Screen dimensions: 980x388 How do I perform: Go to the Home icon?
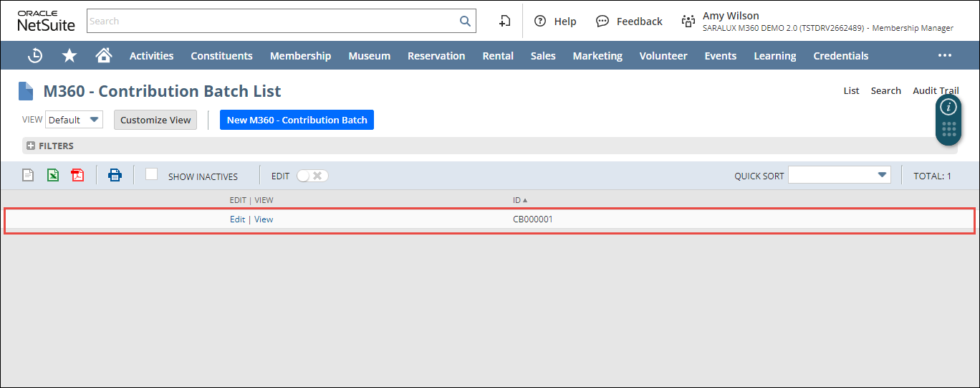point(104,56)
